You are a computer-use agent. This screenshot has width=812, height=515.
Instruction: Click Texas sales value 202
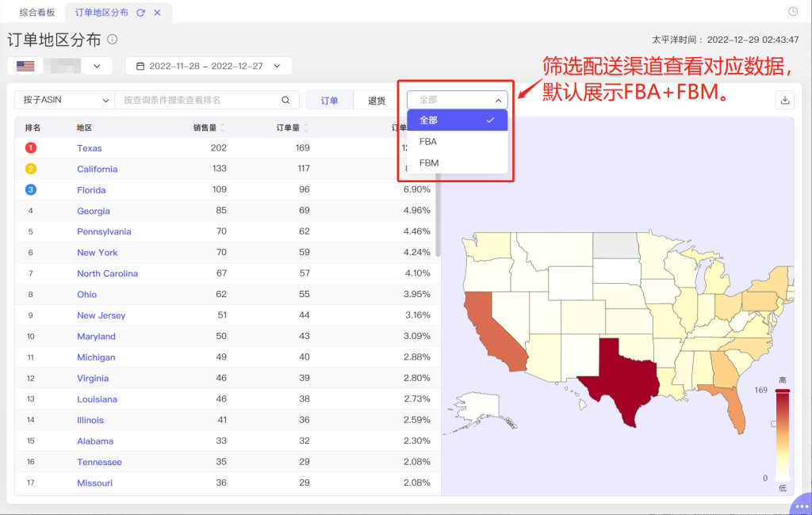219,148
